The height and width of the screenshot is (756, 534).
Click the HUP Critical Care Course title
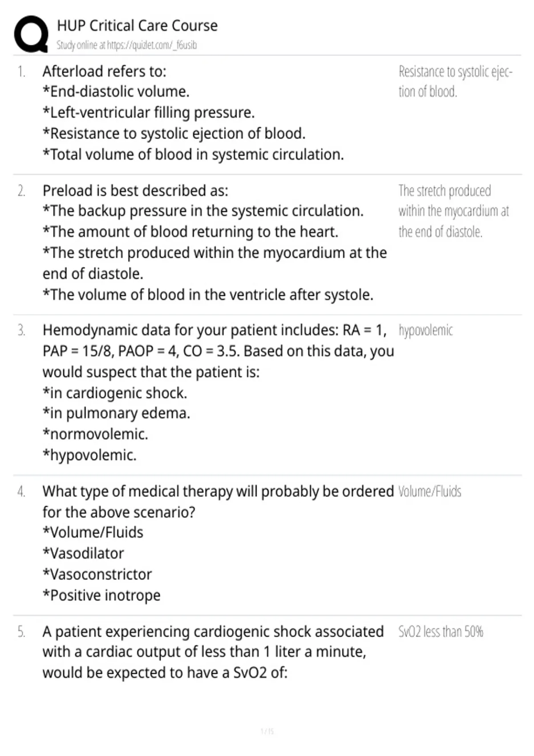coord(137,26)
